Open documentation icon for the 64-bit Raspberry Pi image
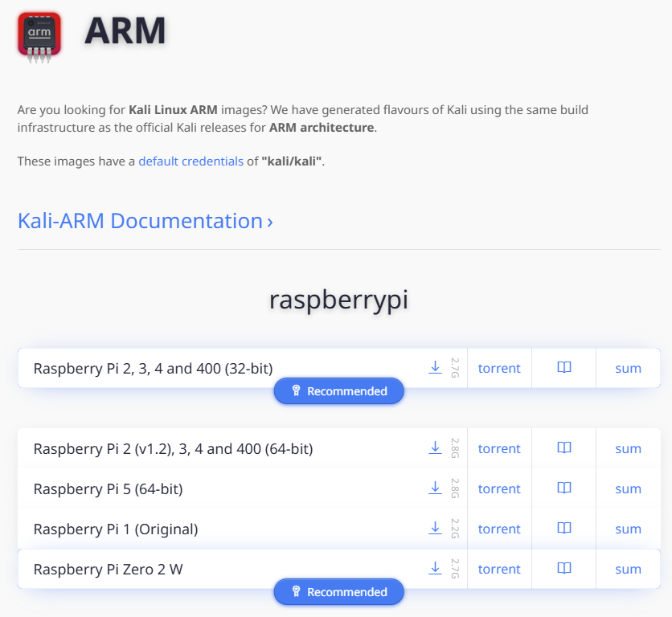 point(563,447)
